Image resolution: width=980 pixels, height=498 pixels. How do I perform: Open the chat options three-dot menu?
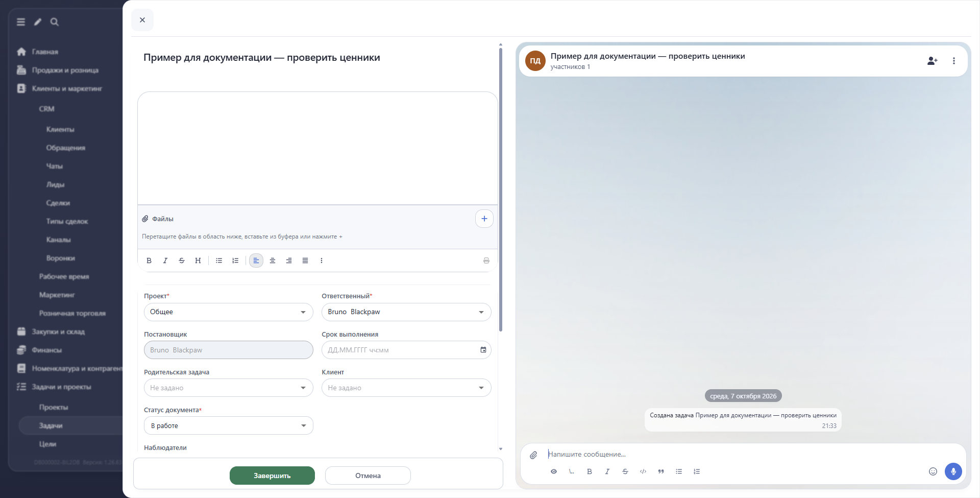click(954, 61)
